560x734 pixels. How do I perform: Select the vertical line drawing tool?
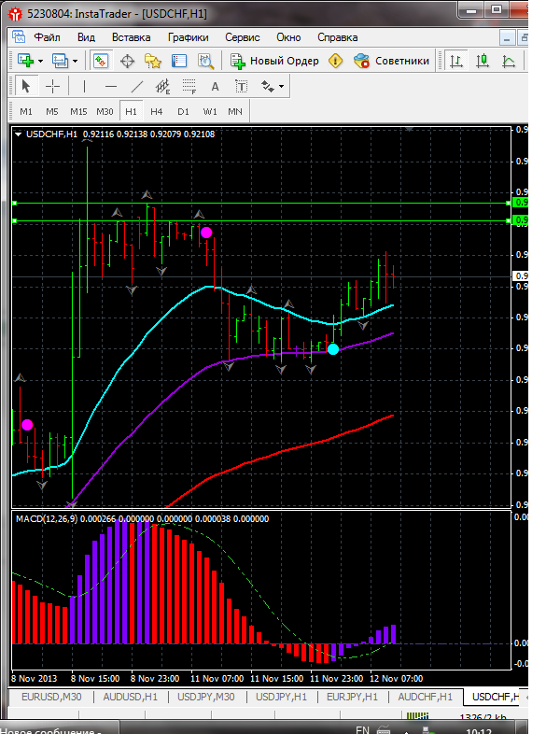point(84,86)
